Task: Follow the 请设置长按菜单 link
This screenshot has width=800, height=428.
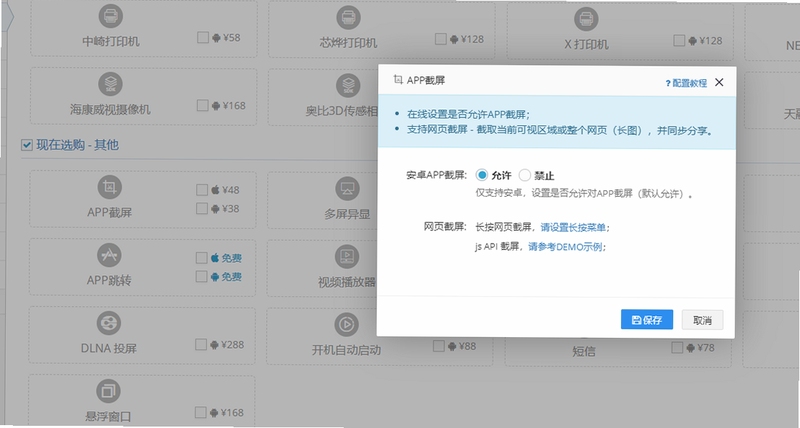Action: pyautogui.click(x=573, y=227)
